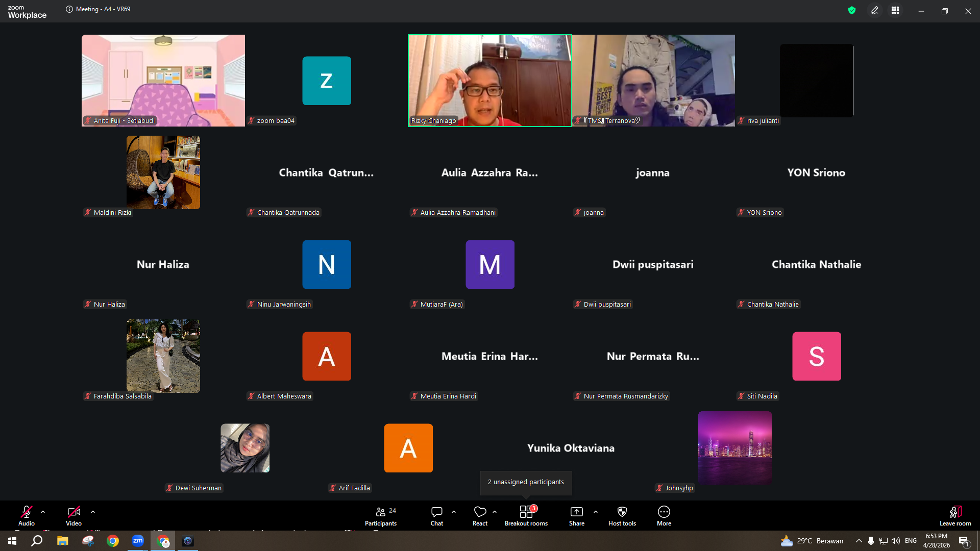Select Rizky Chaniago's active video tile
This screenshot has height=551, width=980.
point(490,81)
